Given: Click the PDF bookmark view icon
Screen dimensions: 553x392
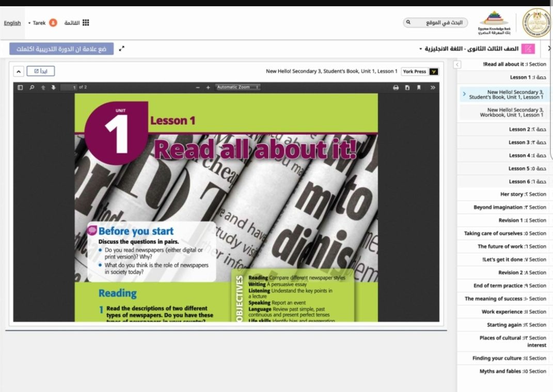Looking at the screenshot, I should coord(419,87).
